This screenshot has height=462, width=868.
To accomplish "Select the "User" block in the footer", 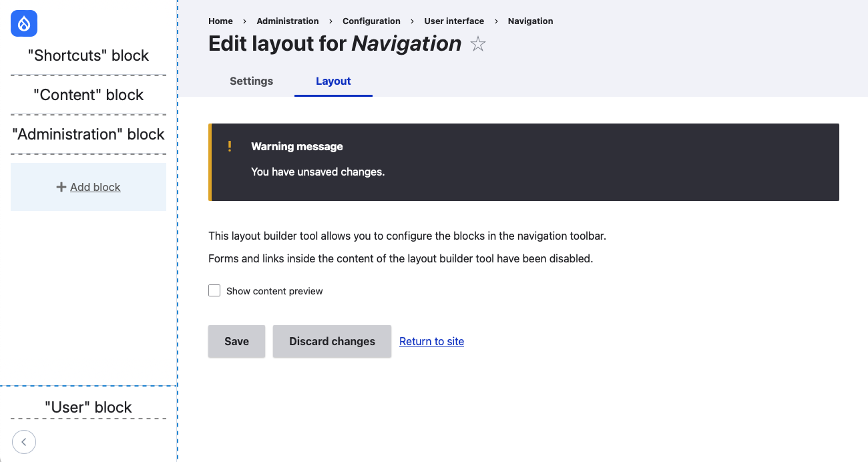I will coord(88,407).
